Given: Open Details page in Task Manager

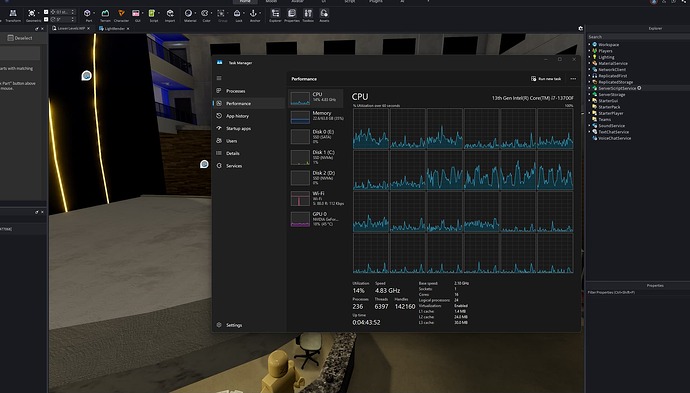Looking at the screenshot, I should point(249,153).
